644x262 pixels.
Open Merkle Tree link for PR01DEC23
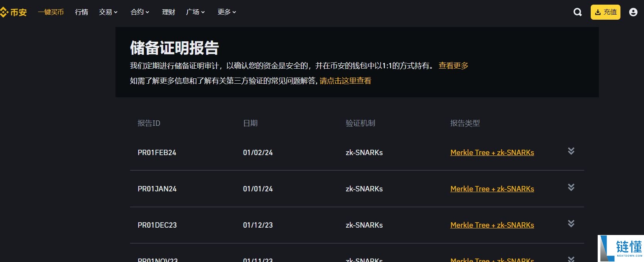[x=492, y=225]
